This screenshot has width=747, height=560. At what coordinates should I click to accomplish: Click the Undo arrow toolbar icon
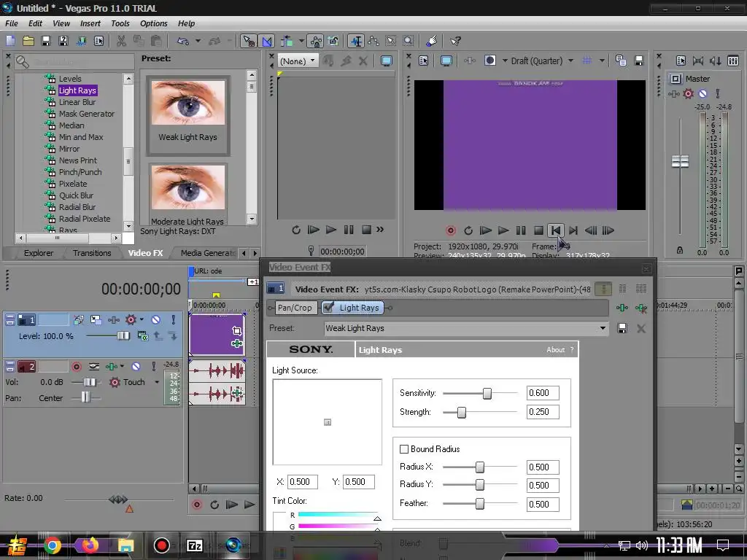[183, 41]
